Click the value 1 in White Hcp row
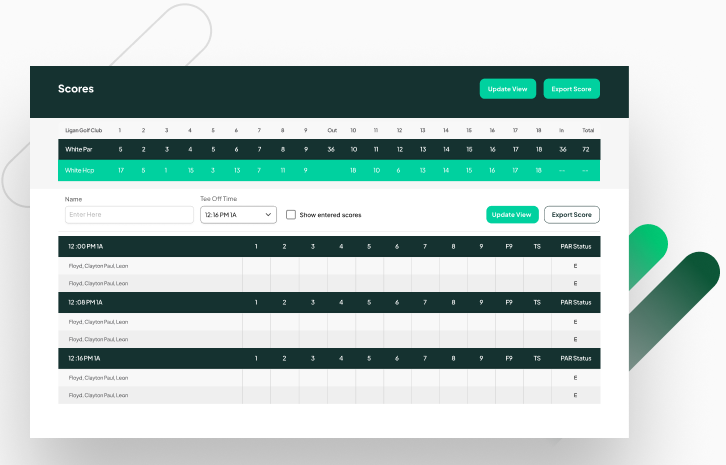Image resolution: width=726 pixels, height=465 pixels. [x=166, y=170]
